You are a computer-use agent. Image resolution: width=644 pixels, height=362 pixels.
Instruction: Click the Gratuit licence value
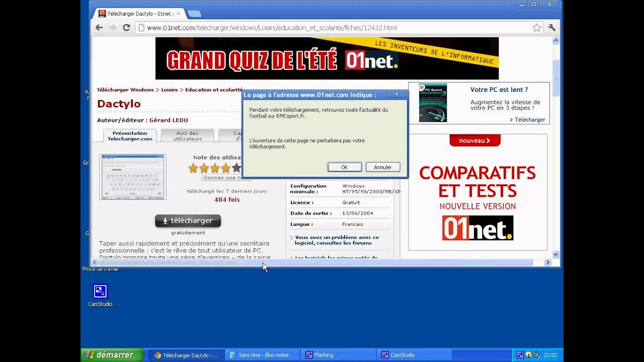[x=351, y=203]
